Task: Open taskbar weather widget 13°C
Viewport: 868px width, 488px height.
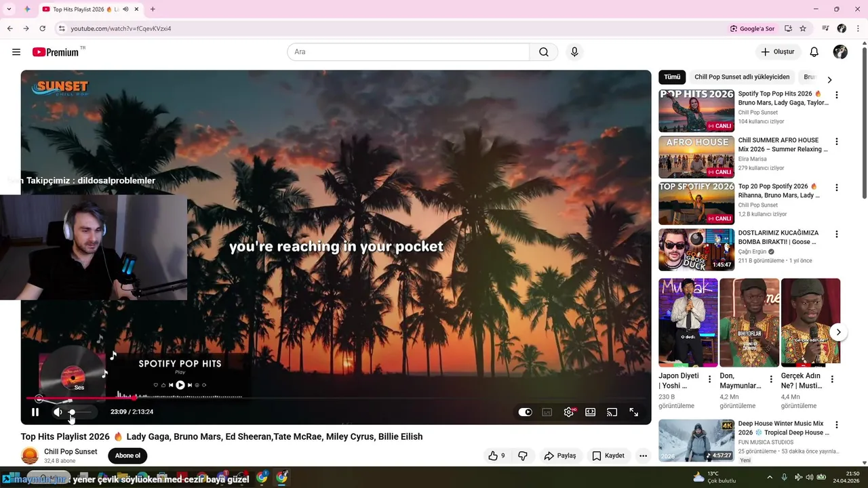Action: [715, 477]
